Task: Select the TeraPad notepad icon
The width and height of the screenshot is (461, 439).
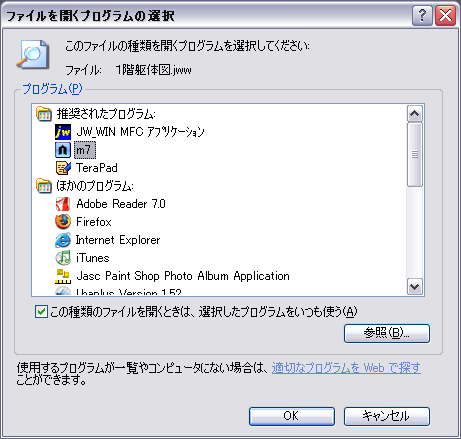Action: tap(63, 168)
